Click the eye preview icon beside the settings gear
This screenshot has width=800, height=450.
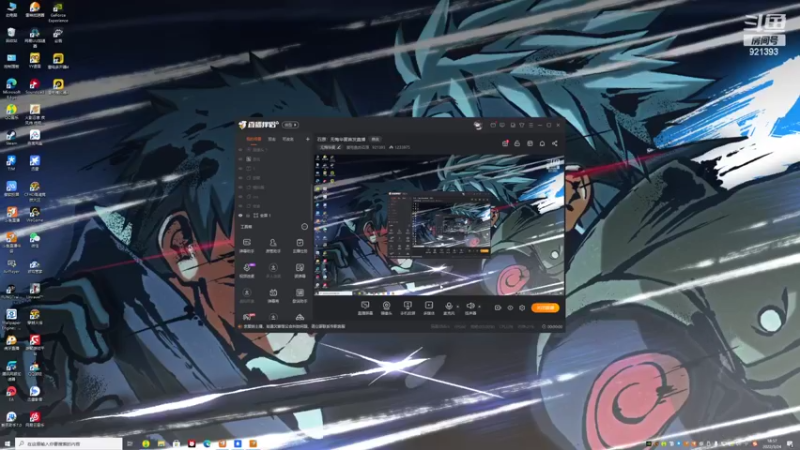(510, 308)
